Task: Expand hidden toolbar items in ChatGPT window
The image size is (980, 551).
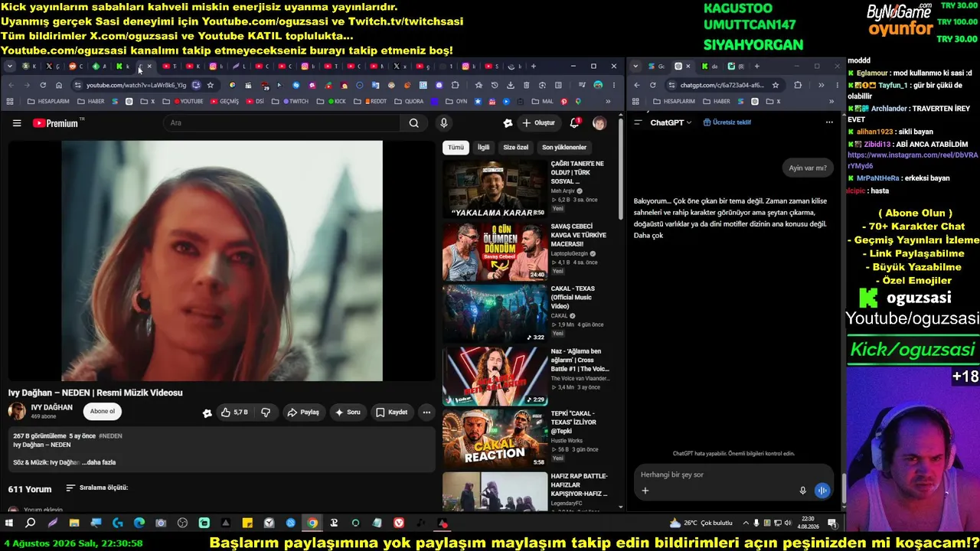Action: pyautogui.click(x=821, y=85)
